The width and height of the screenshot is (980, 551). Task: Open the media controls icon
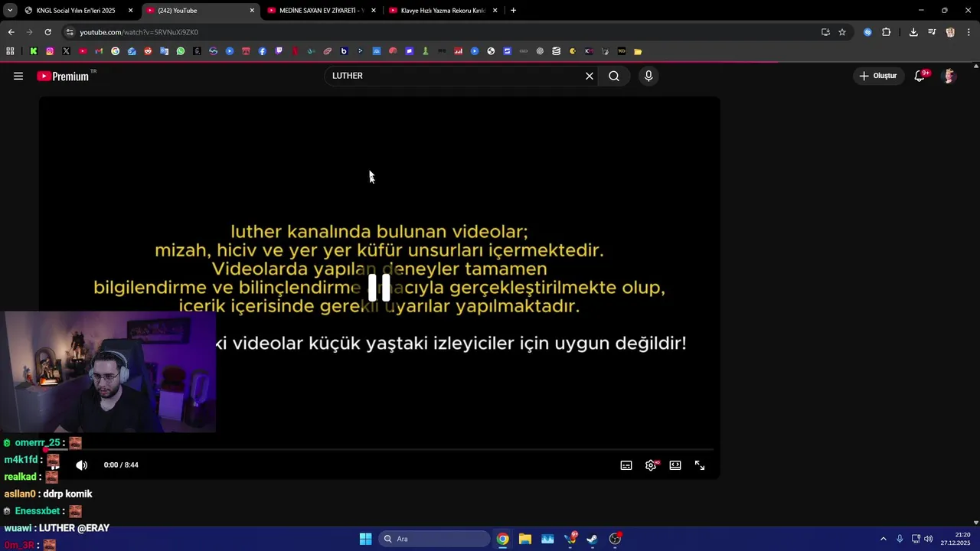[x=932, y=32]
